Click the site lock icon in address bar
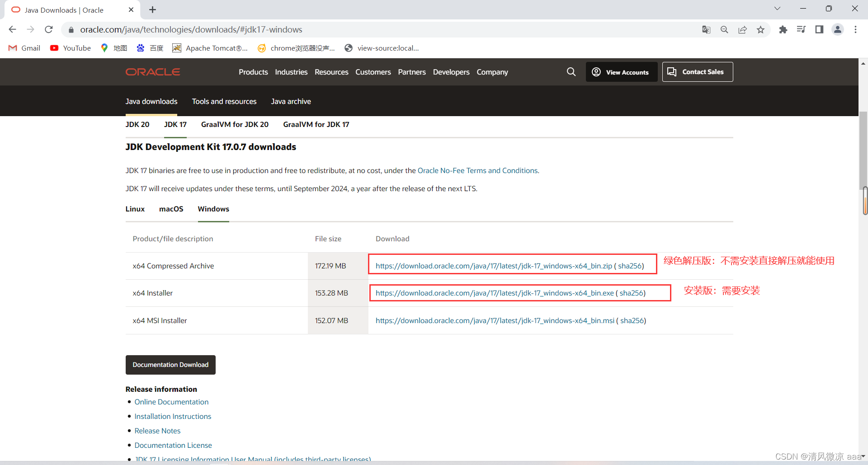Viewport: 868px width, 465px height. [71, 30]
